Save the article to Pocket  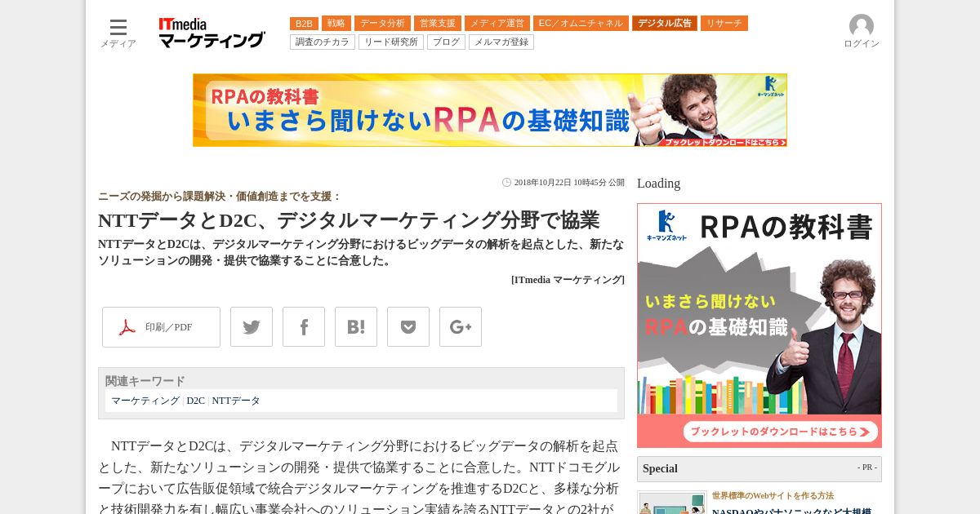point(408,327)
